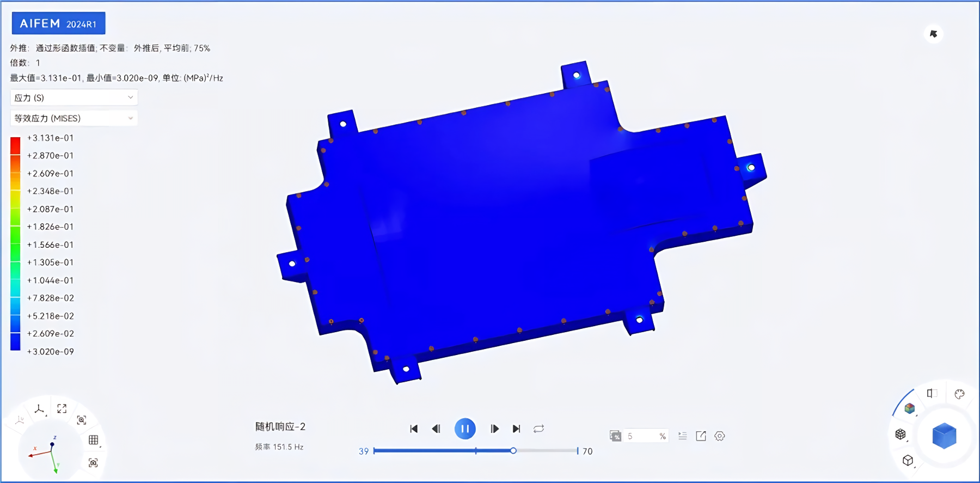Click the pin icon in top-right corner
The image size is (980, 483).
[x=933, y=34]
